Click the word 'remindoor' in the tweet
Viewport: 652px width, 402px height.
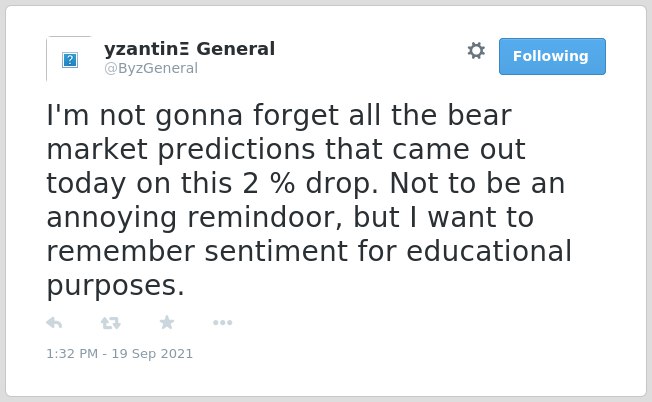click(265, 217)
